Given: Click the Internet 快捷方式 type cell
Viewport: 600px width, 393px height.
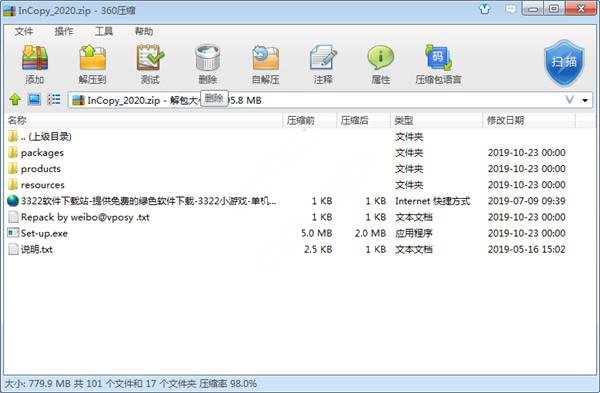Looking at the screenshot, I should click(x=432, y=201).
